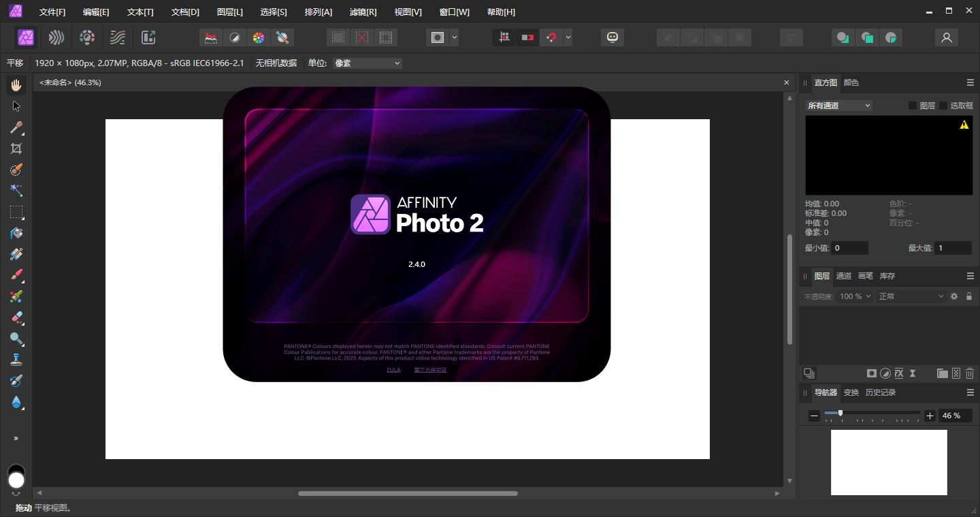980x517 pixels.
Task: Open the 单位 像素 units dropdown
Action: [x=367, y=63]
